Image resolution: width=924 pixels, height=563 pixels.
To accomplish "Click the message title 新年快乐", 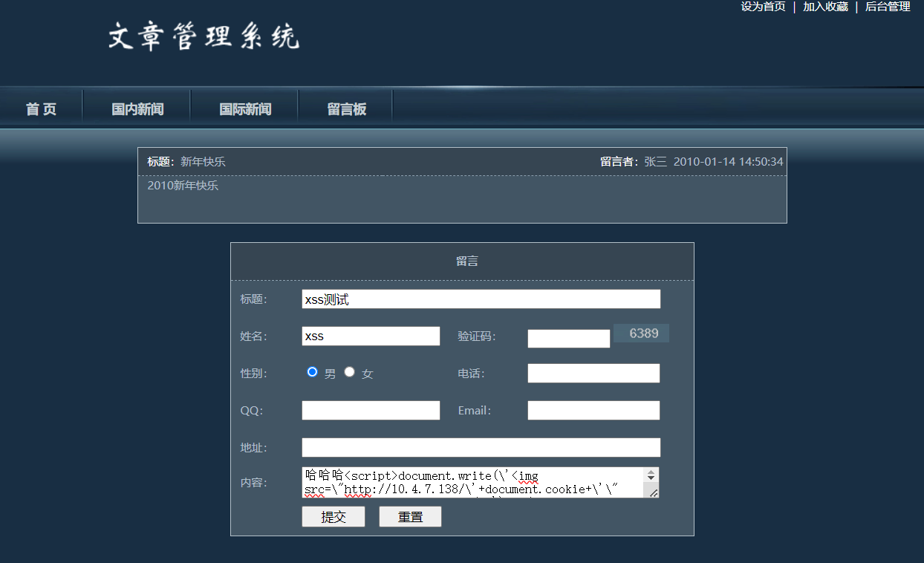I will (x=203, y=161).
